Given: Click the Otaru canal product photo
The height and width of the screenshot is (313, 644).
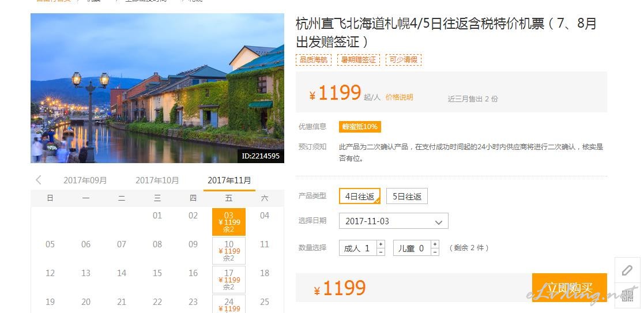Looking at the screenshot, I should click(157, 88).
